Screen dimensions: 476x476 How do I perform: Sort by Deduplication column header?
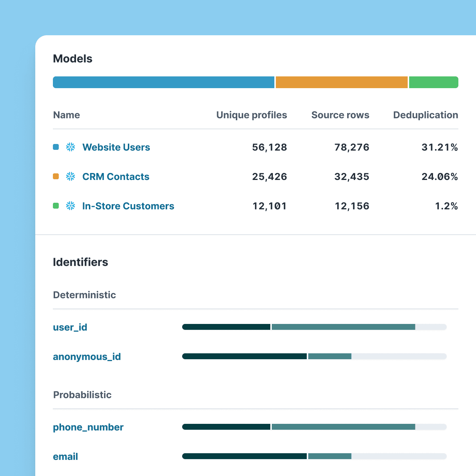coord(425,115)
